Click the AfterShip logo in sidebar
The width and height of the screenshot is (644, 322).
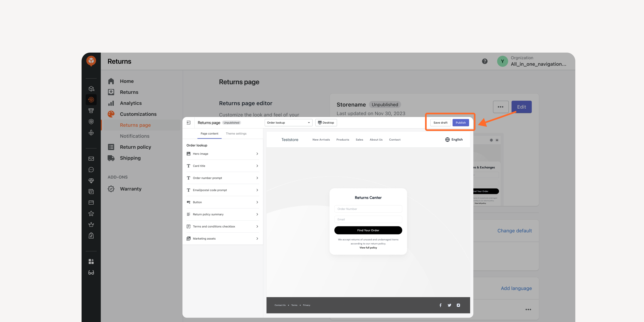click(91, 61)
